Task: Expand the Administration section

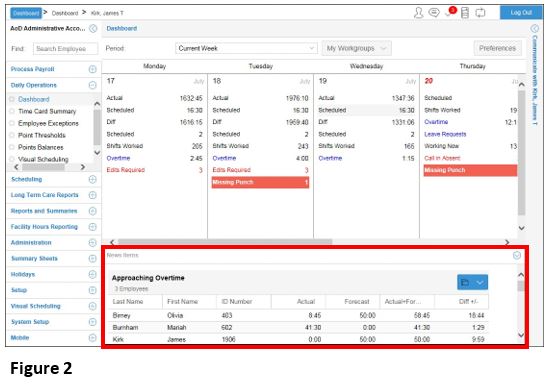Action: pyautogui.click(x=92, y=243)
